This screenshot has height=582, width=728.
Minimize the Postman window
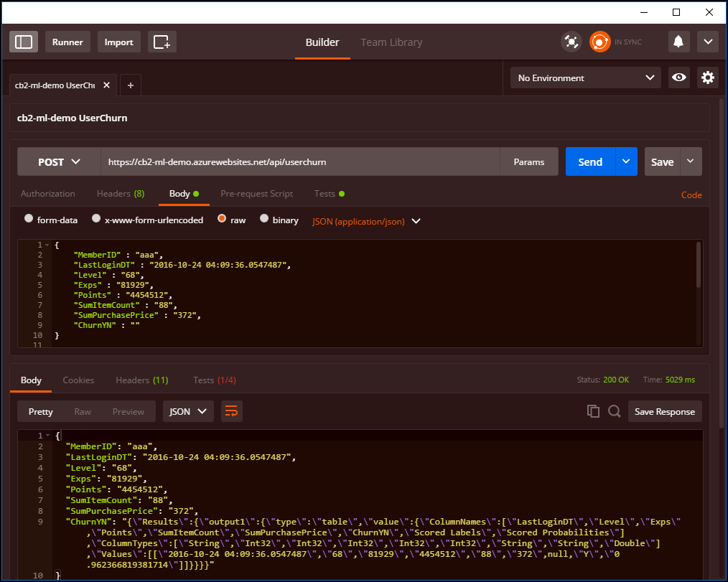click(643, 12)
